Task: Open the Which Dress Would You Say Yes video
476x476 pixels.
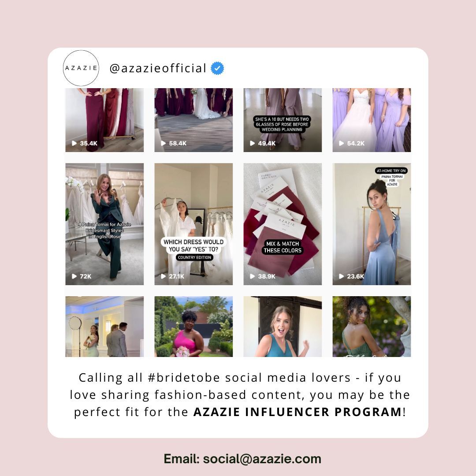Action: click(x=193, y=224)
